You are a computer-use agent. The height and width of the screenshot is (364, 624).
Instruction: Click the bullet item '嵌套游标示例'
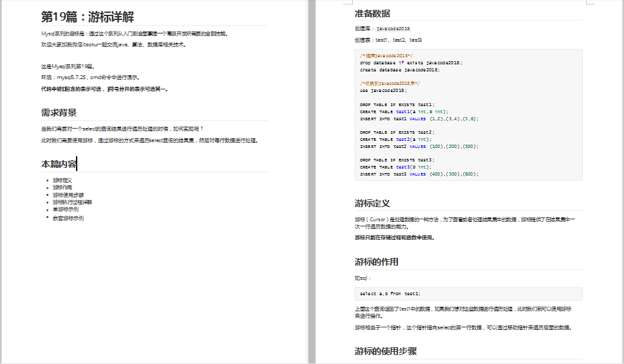click(68, 218)
